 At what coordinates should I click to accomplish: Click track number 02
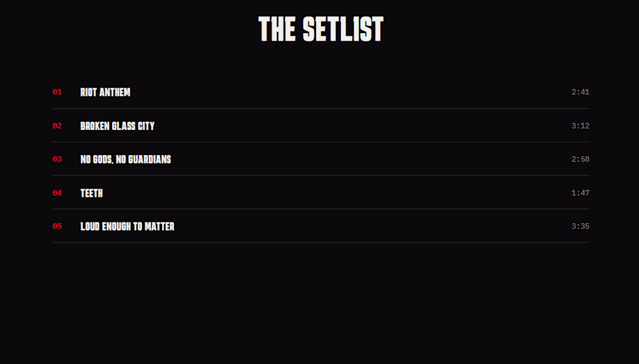click(57, 126)
